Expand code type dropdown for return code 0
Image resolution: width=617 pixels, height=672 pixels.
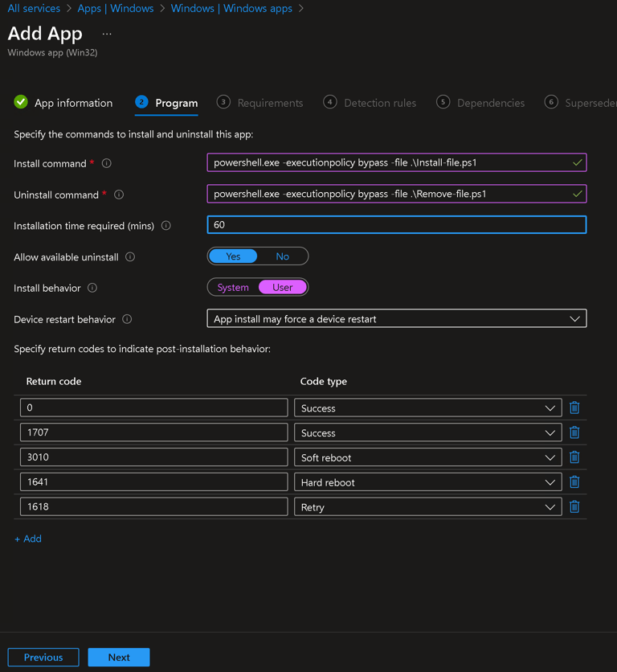(427, 408)
